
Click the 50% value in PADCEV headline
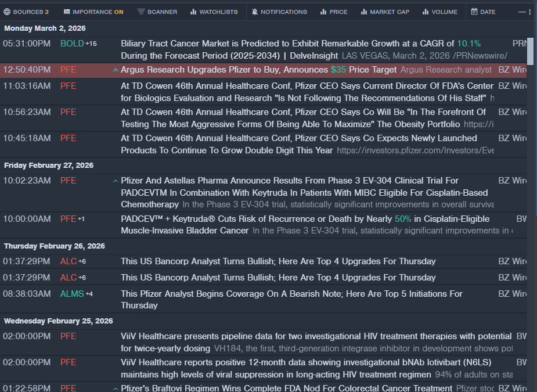(403, 218)
